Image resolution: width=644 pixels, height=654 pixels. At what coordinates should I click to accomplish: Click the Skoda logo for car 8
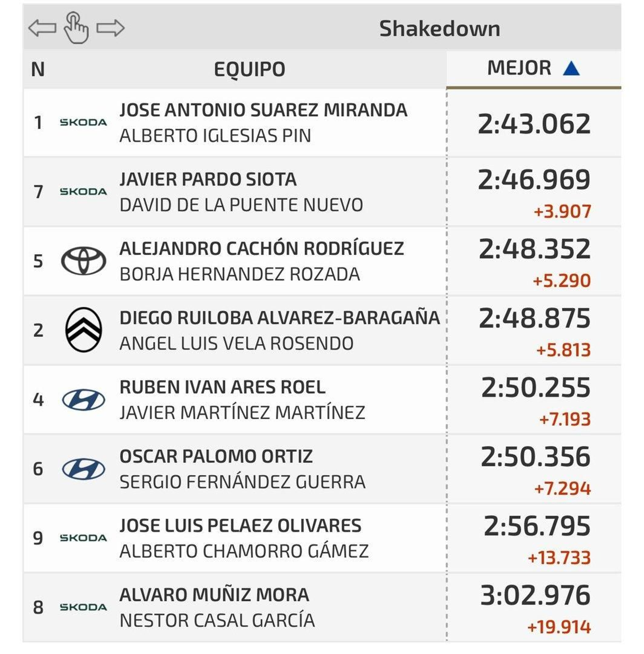83,607
